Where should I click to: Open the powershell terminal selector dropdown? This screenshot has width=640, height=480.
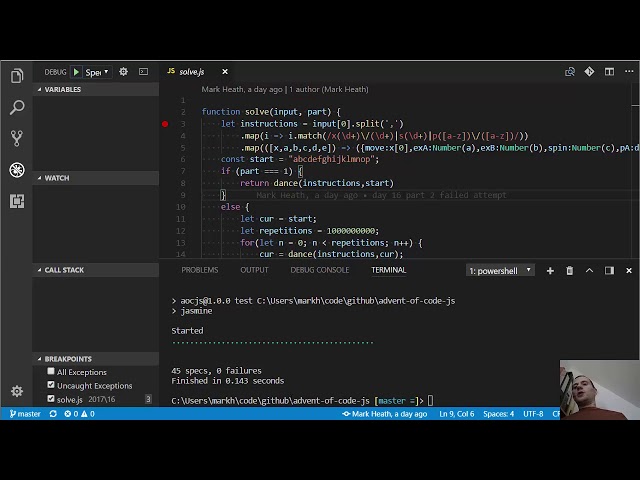tap(500, 270)
